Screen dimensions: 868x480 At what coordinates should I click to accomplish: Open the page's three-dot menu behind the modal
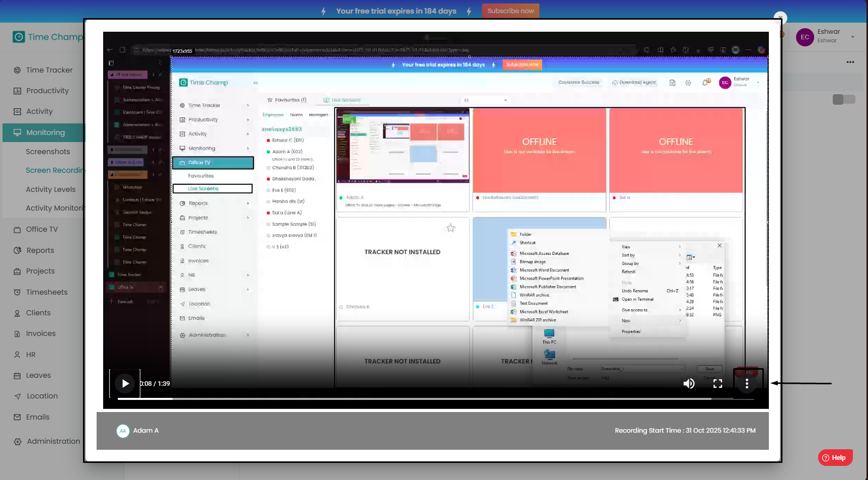point(850,62)
